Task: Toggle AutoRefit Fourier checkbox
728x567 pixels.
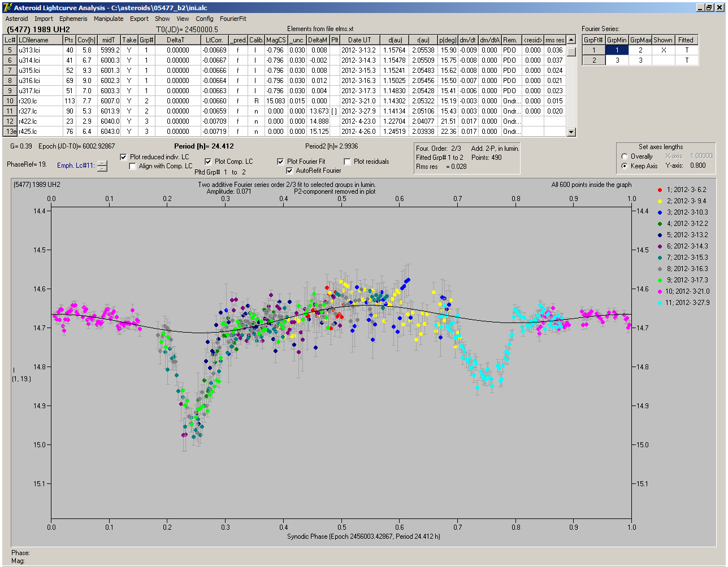Action: (290, 171)
